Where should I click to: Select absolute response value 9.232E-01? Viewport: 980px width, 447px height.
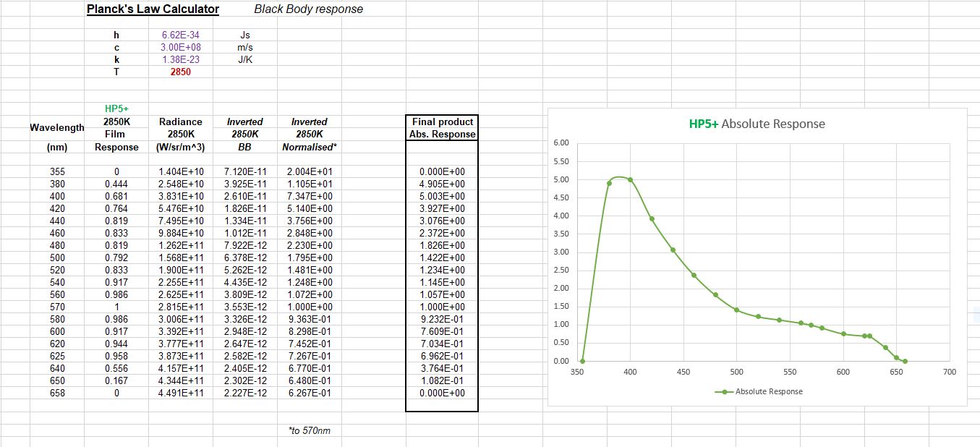[442, 319]
